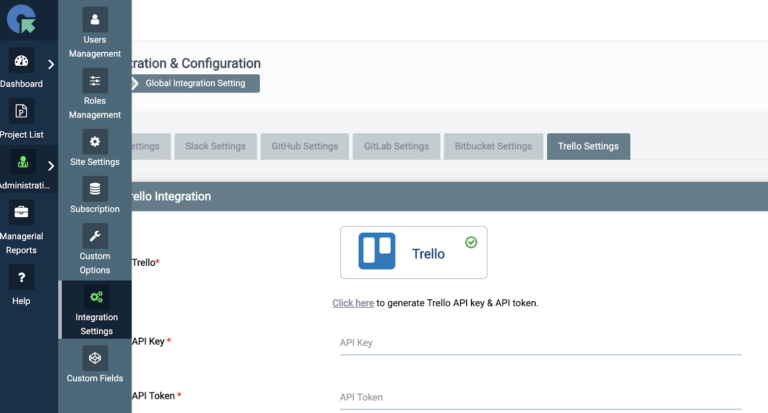The width and height of the screenshot is (768, 413).
Task: Open Project List icon
Action: 22,110
